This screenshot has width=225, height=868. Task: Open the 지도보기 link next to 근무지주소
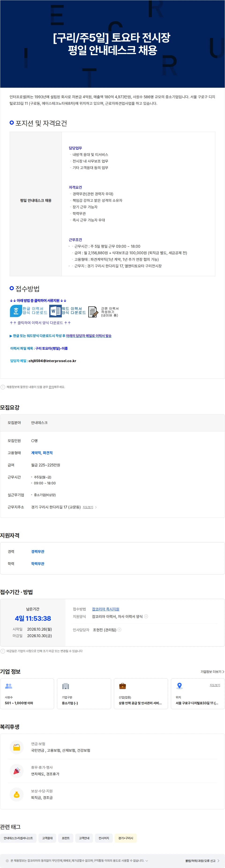coord(88,507)
